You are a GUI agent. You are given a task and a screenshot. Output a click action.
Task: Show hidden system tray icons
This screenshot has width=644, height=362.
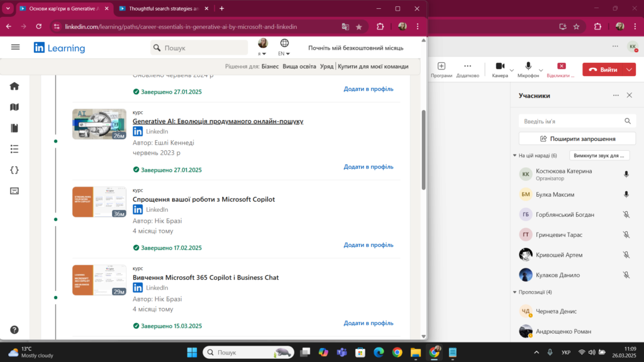click(x=536, y=352)
